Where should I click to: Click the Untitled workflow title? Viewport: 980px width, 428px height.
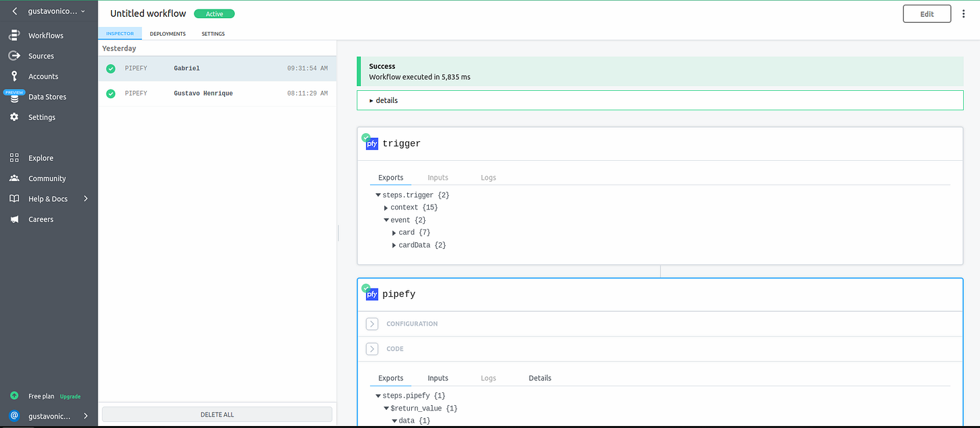[x=148, y=13]
